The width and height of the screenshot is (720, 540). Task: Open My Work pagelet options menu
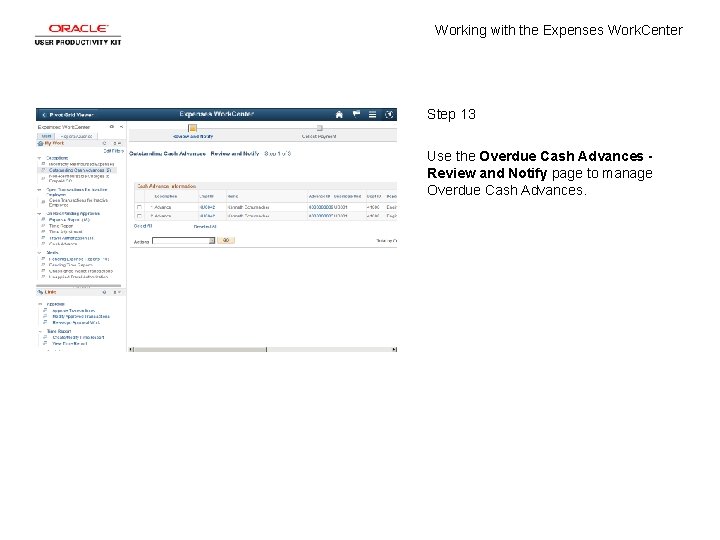pyautogui.click(x=117, y=143)
